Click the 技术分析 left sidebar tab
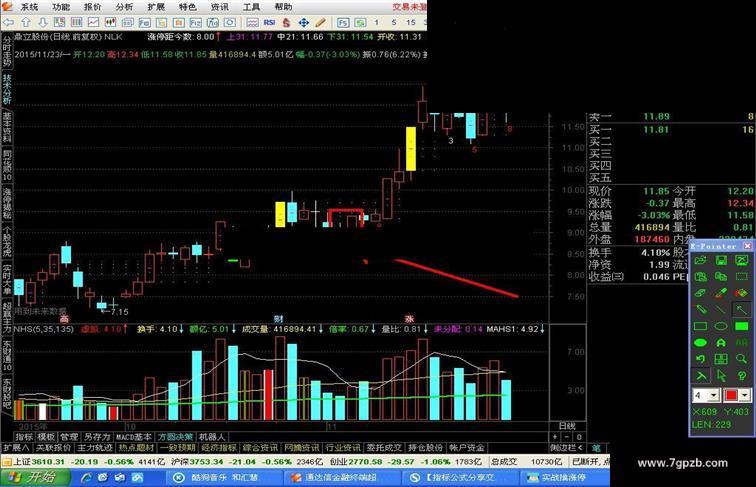Image resolution: width=756 pixels, height=487 pixels. (x=7, y=88)
